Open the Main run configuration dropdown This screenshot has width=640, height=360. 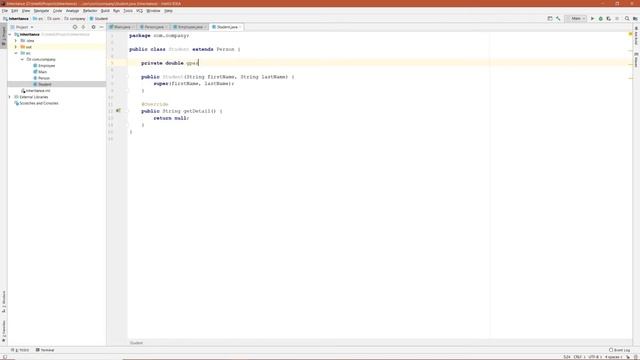(x=576, y=19)
